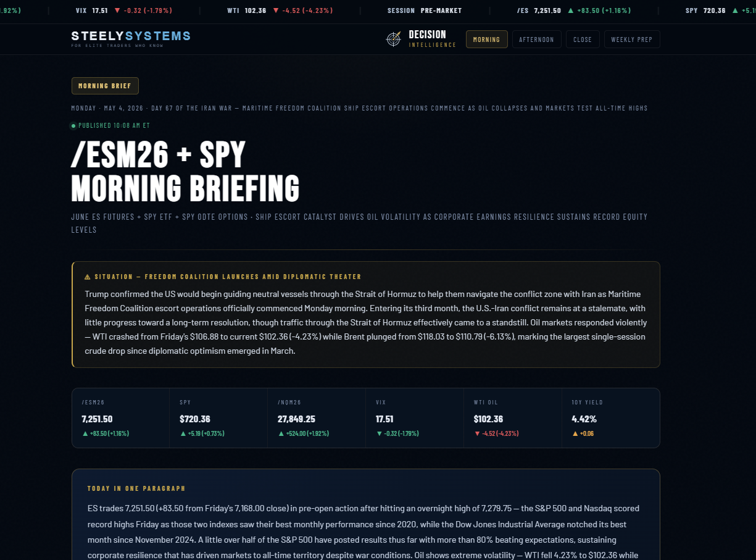The width and height of the screenshot is (756, 560).
Task: Select the VIX 17.51 quote card
Action: (415, 418)
